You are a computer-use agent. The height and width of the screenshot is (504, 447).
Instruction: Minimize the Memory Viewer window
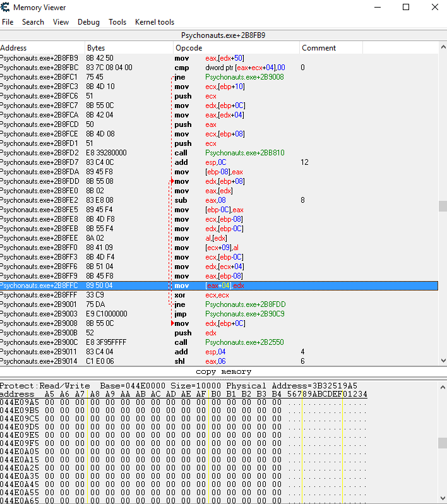click(x=377, y=8)
